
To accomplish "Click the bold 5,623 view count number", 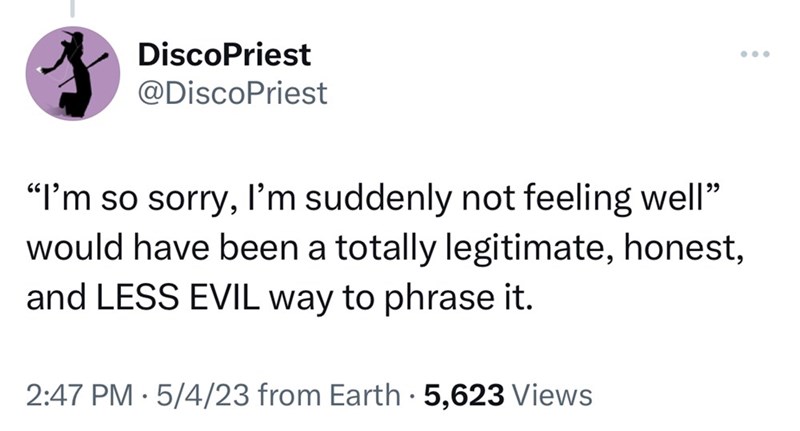I will click(x=464, y=395).
